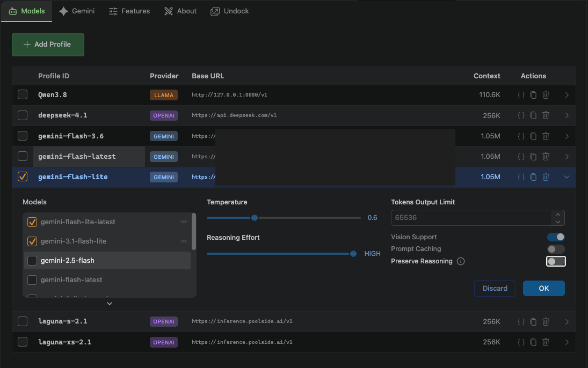Viewport: 588px width, 368px height.
Task: Check the deepseek-4.1 profile checkbox
Action: (x=23, y=115)
